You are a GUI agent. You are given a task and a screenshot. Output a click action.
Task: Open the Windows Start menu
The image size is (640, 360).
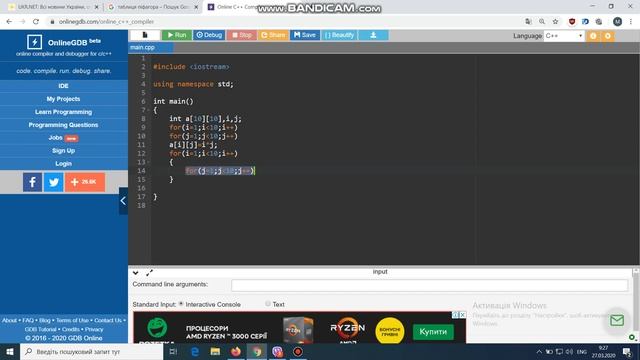(10, 351)
